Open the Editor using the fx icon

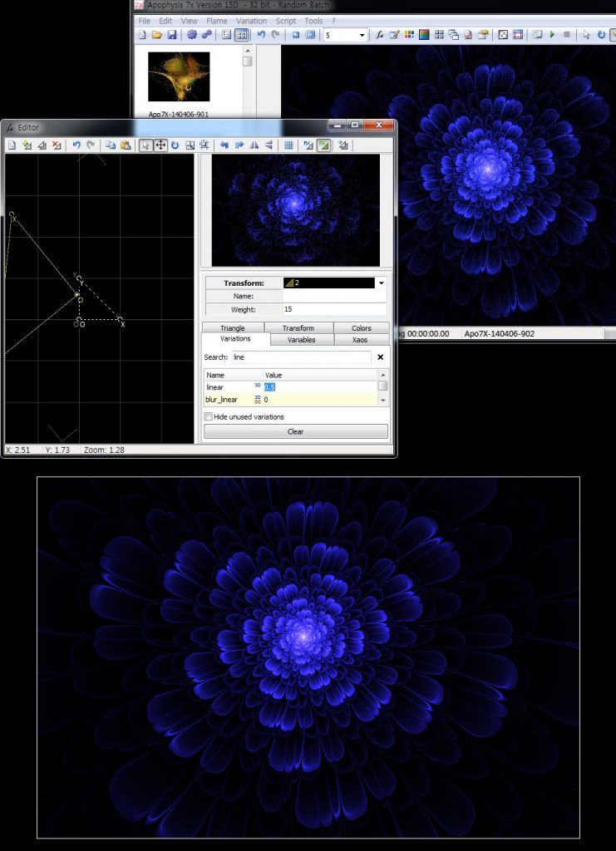coord(380,35)
